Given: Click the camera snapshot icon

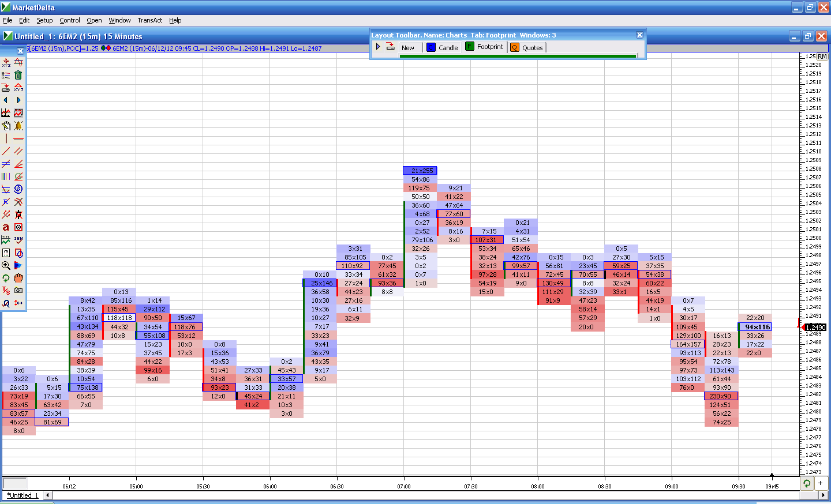Looking at the screenshot, I should (18, 291).
